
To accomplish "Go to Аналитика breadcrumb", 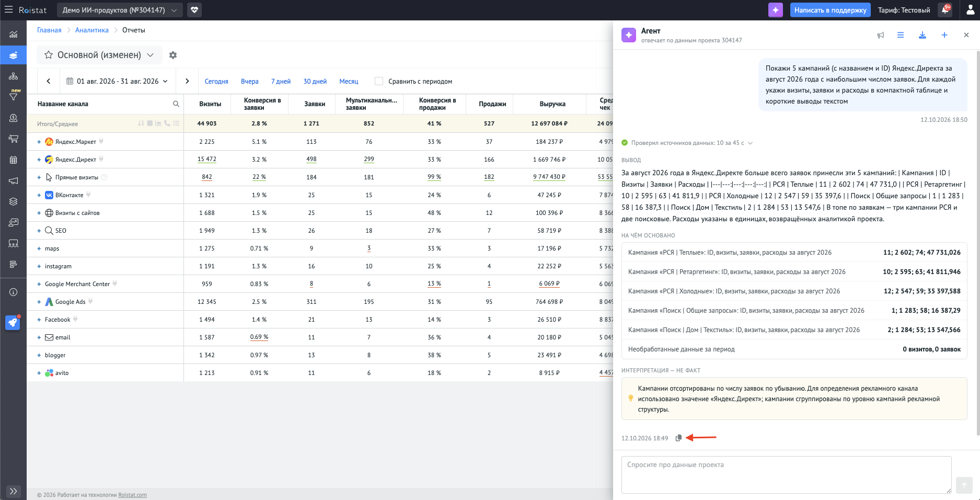I will 92,30.
